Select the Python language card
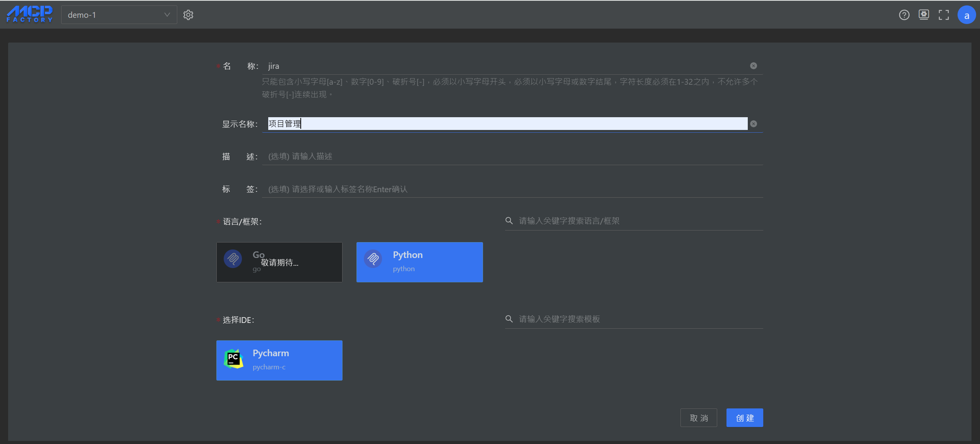Image resolution: width=980 pixels, height=444 pixels. coord(419,262)
